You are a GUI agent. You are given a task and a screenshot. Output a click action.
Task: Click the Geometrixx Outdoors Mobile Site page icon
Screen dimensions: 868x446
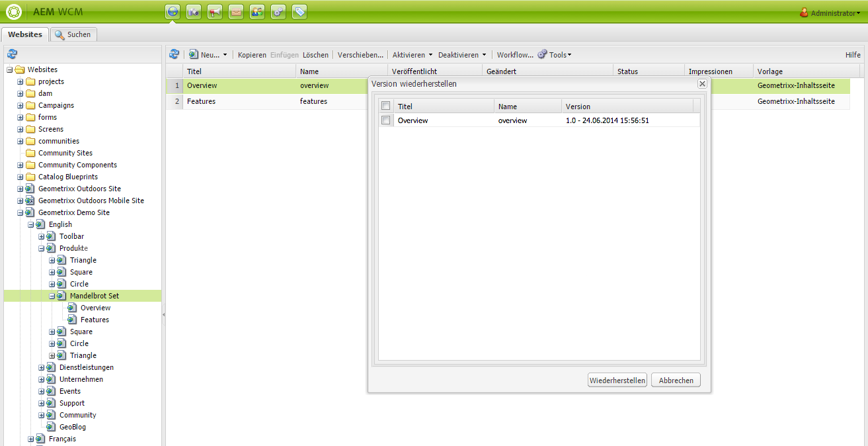click(30, 201)
